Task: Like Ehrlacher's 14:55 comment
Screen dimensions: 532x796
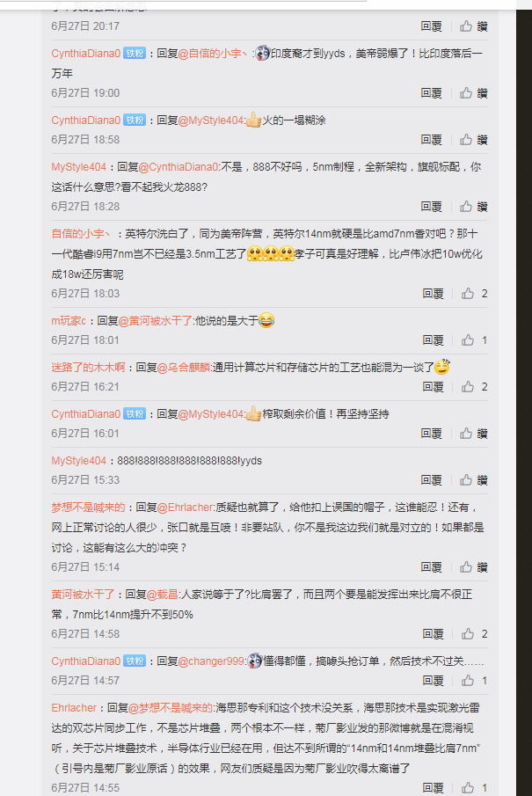Action: tap(475, 788)
